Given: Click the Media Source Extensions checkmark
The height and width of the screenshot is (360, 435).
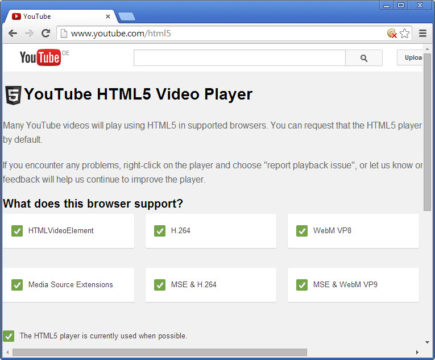Looking at the screenshot, I should click(x=17, y=285).
